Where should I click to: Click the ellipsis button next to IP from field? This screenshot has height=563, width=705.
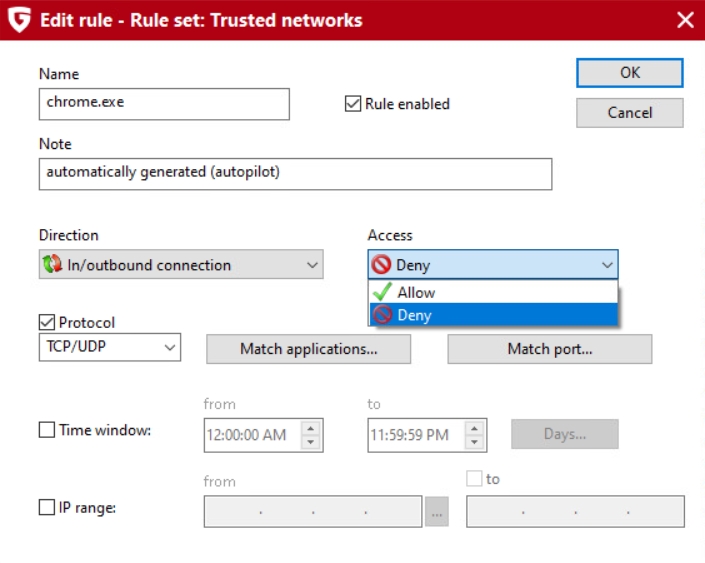(x=437, y=511)
